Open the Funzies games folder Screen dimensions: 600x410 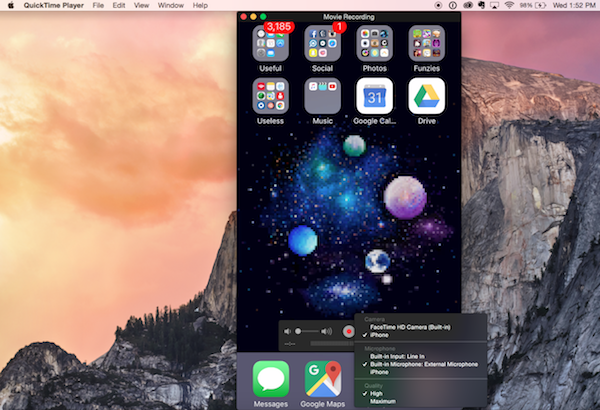point(427,43)
